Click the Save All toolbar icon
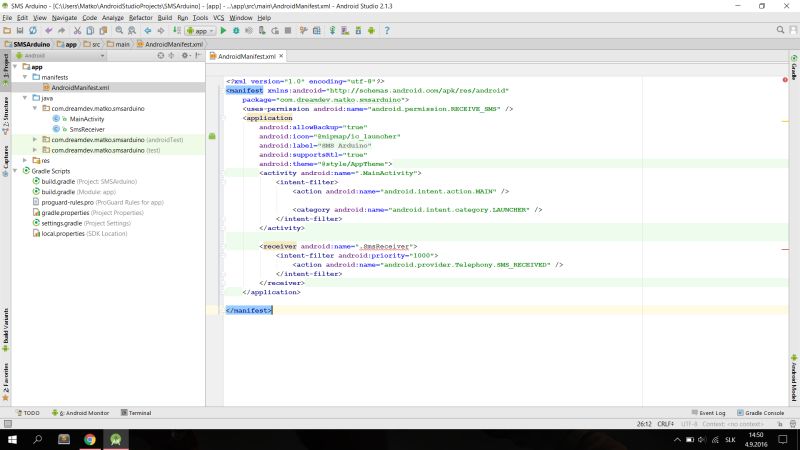This screenshot has width=800, height=450. click(x=20, y=31)
